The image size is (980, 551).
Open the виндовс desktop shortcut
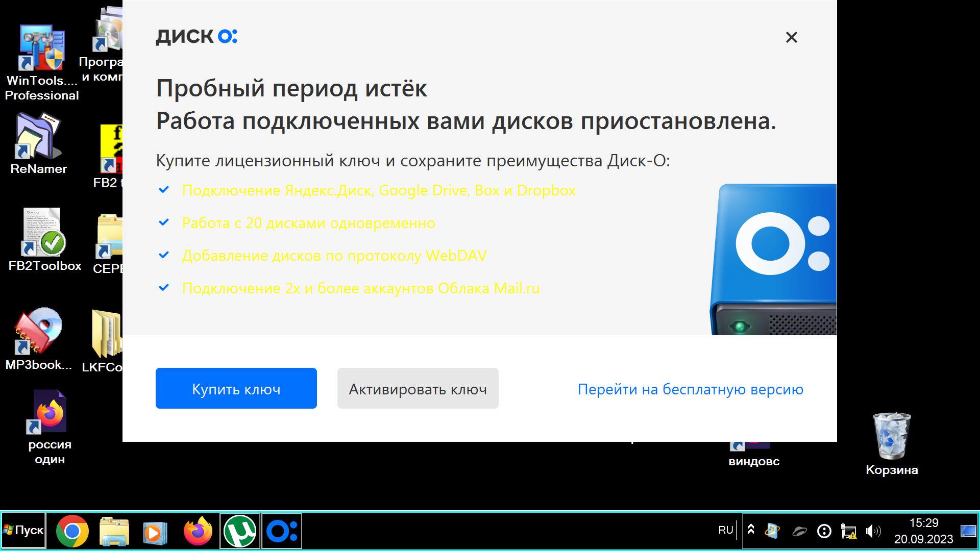pos(754,454)
